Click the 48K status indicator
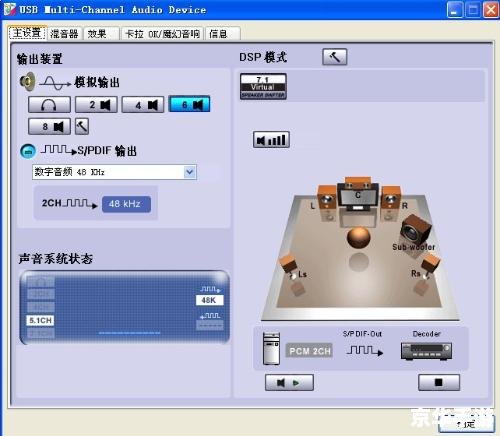The image size is (500, 436). pos(209,300)
